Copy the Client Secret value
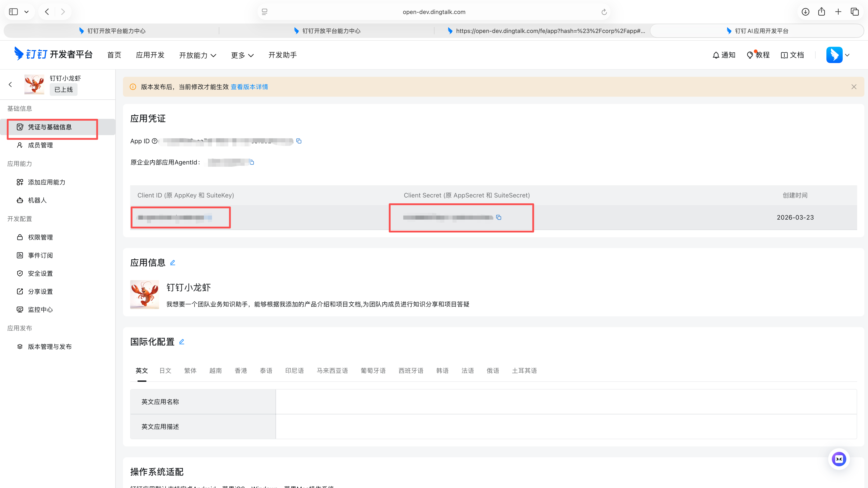The image size is (868, 488). 499,217
